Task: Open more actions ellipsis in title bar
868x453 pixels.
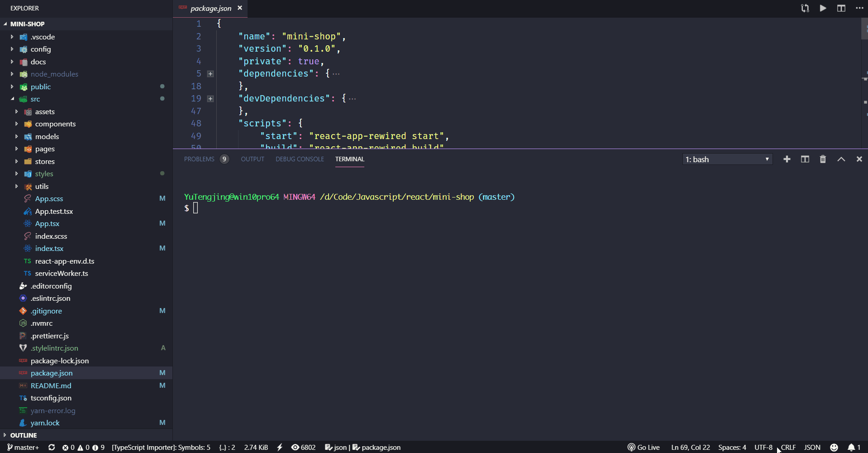Action: pyautogui.click(x=859, y=8)
